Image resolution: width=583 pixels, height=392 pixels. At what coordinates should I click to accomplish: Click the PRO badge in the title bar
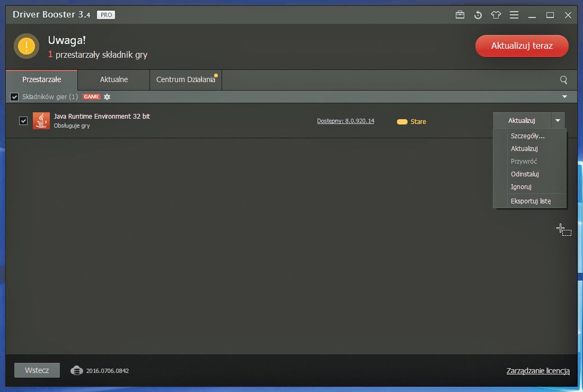point(106,15)
